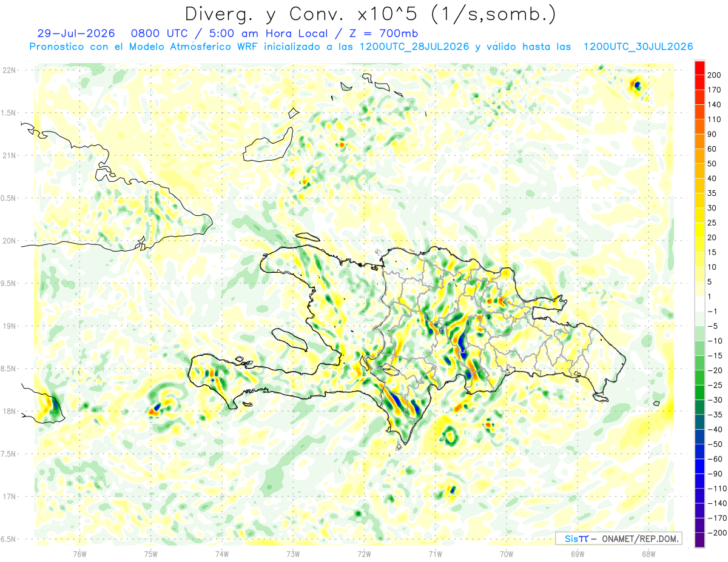Click the '8.5N' latitude tick label
This screenshot has width=728, height=562.
(x=9, y=369)
